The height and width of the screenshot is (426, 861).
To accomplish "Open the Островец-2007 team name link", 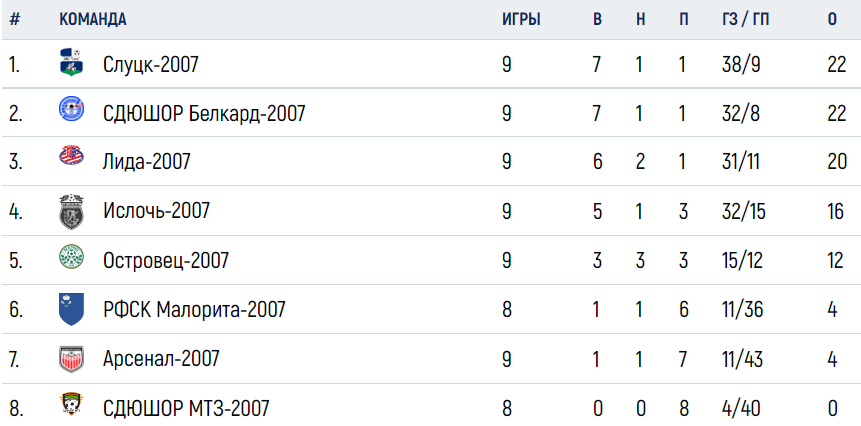I will [166, 260].
